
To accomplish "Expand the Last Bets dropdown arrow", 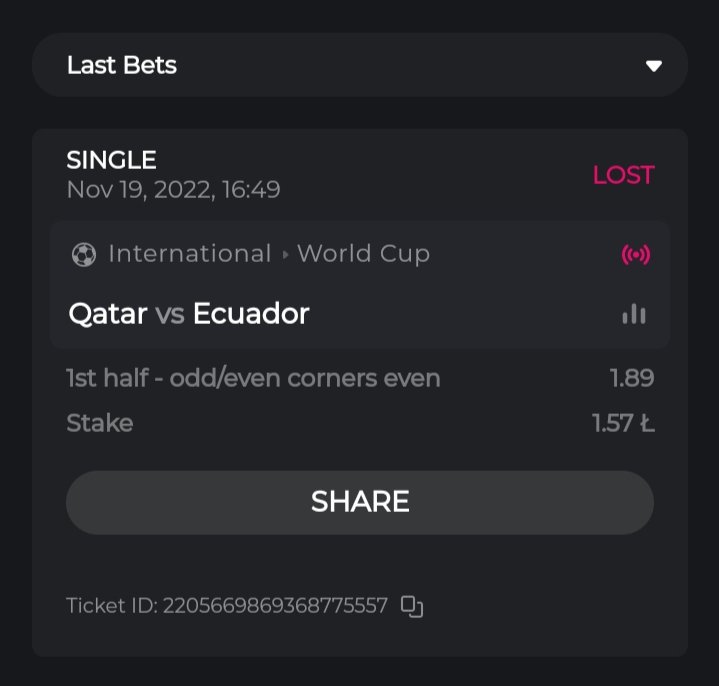I will tap(654, 66).
